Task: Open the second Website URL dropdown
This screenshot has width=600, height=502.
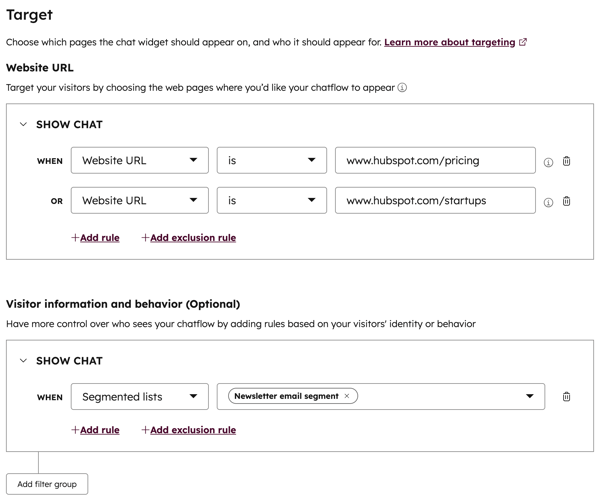Action: tap(139, 201)
